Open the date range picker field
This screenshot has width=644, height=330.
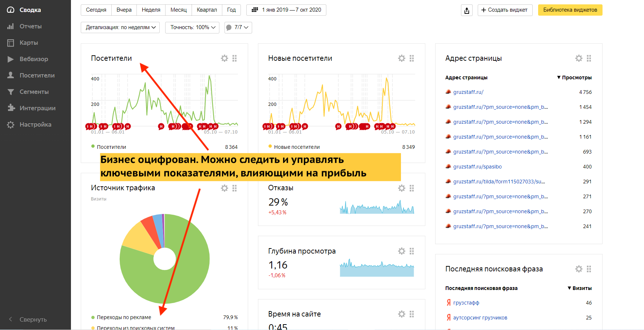point(286,10)
